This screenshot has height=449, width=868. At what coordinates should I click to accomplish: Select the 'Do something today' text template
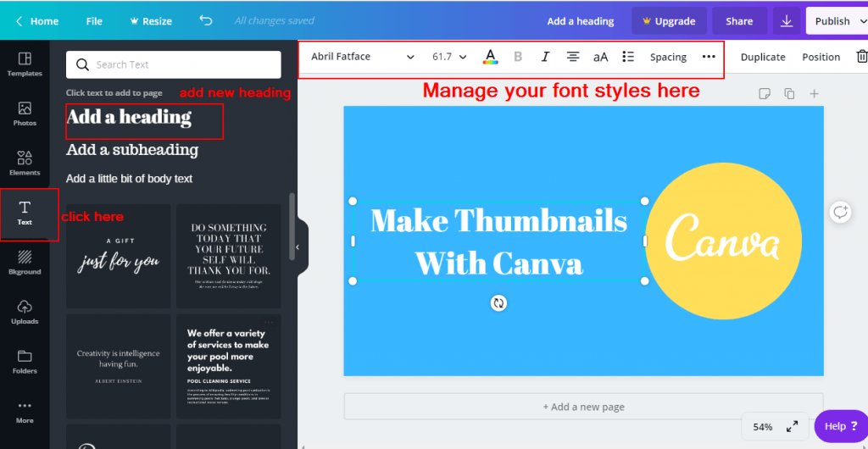click(x=229, y=256)
